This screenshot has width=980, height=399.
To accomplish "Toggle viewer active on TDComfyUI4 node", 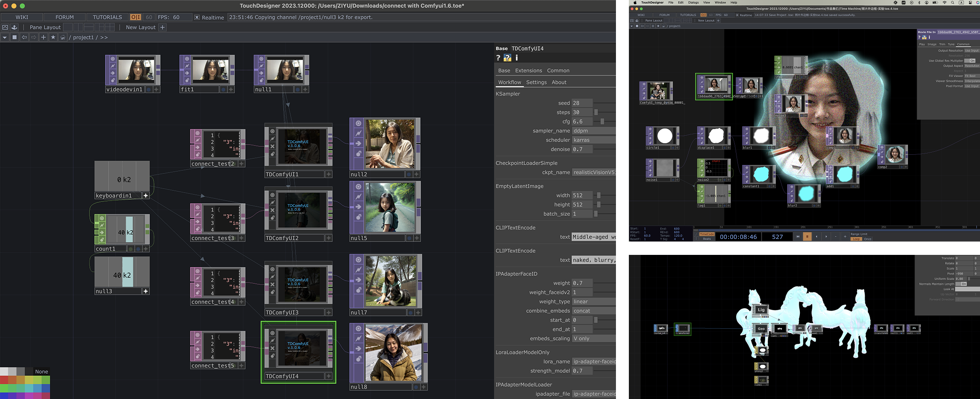I will click(x=328, y=376).
